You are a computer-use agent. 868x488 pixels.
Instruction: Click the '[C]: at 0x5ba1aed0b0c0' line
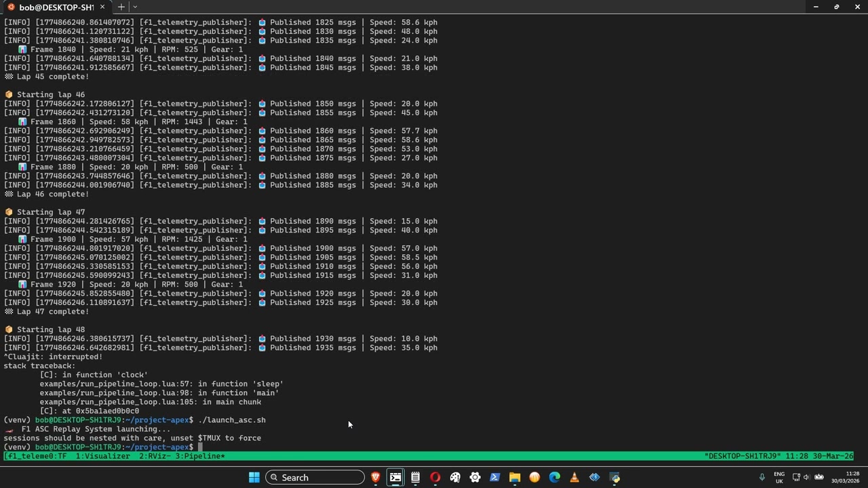point(90,411)
